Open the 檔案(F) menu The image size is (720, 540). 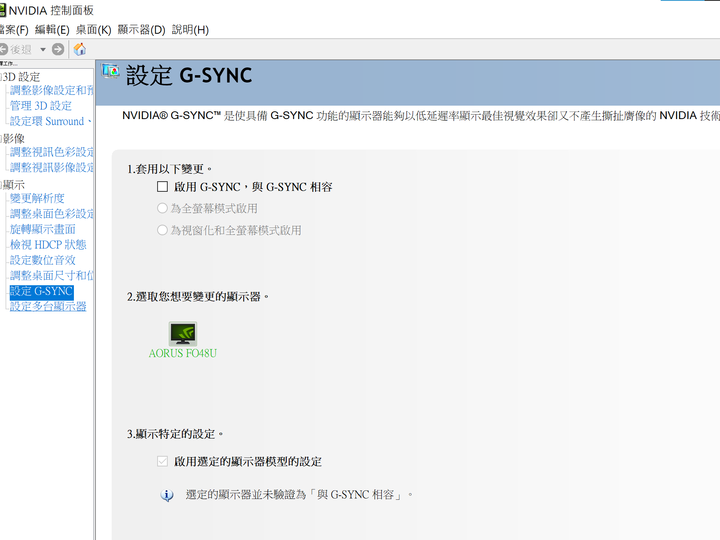14,30
